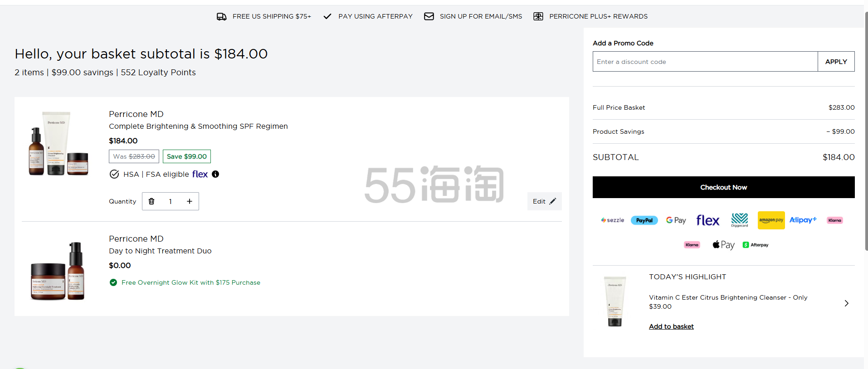Increase quantity with the plus button
Screen dimensions: 868x369
point(190,201)
